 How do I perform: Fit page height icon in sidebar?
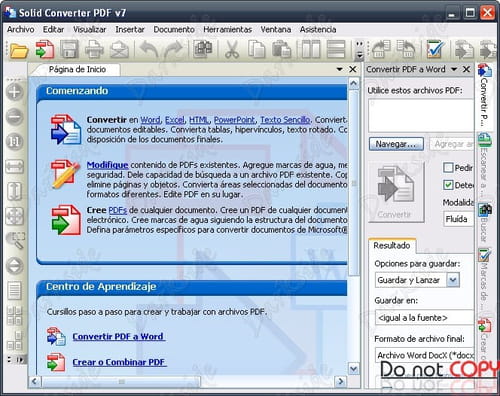15,191
